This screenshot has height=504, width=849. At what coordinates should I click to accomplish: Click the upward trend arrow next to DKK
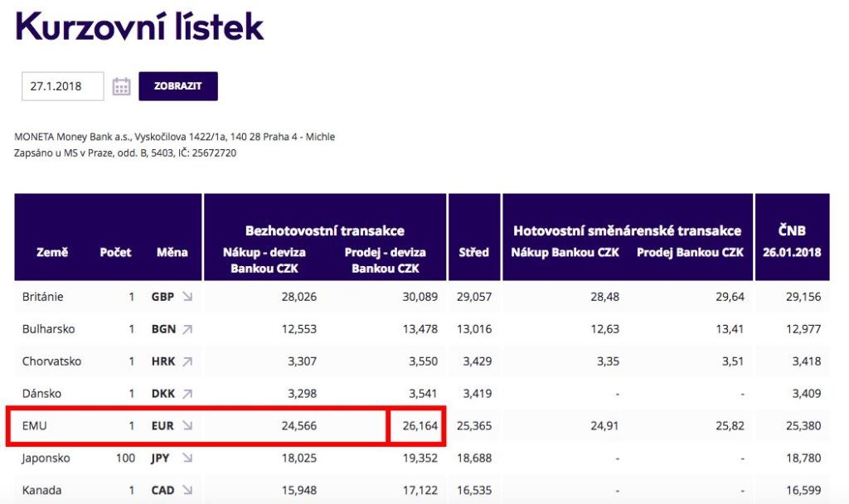point(188,393)
